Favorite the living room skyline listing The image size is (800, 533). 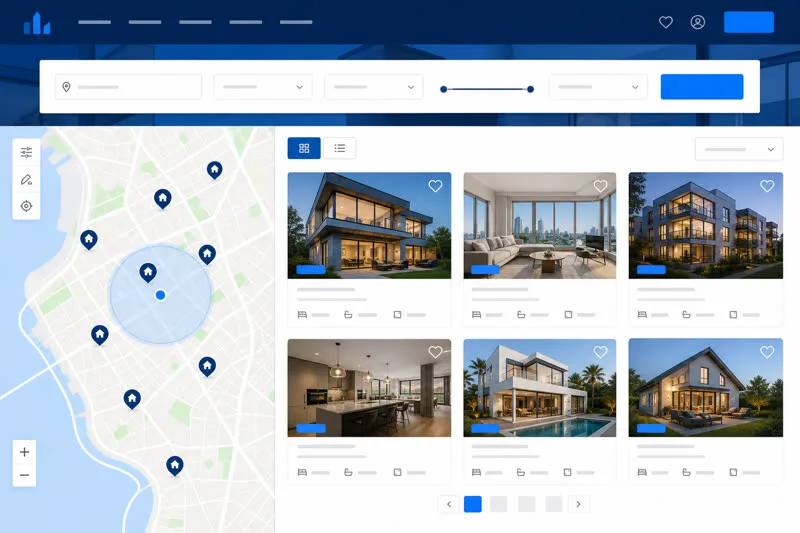click(x=601, y=186)
